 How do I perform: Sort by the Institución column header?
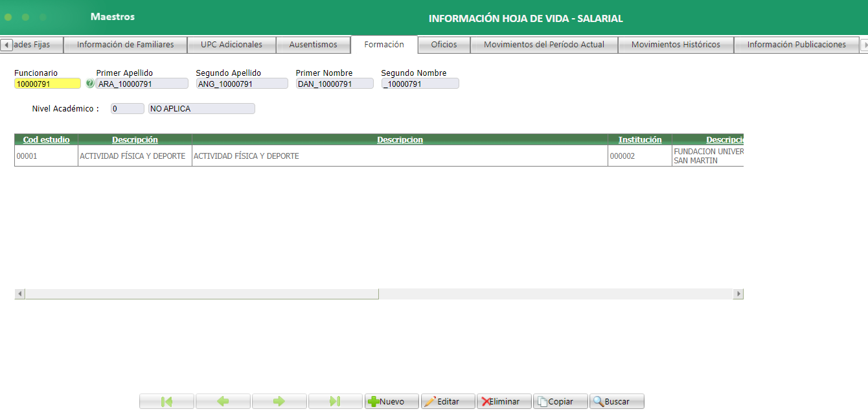click(640, 139)
